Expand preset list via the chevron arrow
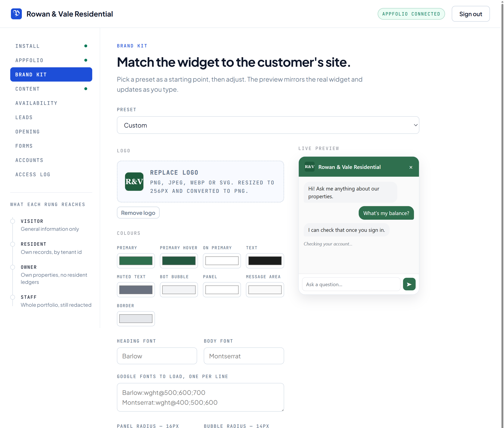The image size is (504, 428). pos(415,125)
